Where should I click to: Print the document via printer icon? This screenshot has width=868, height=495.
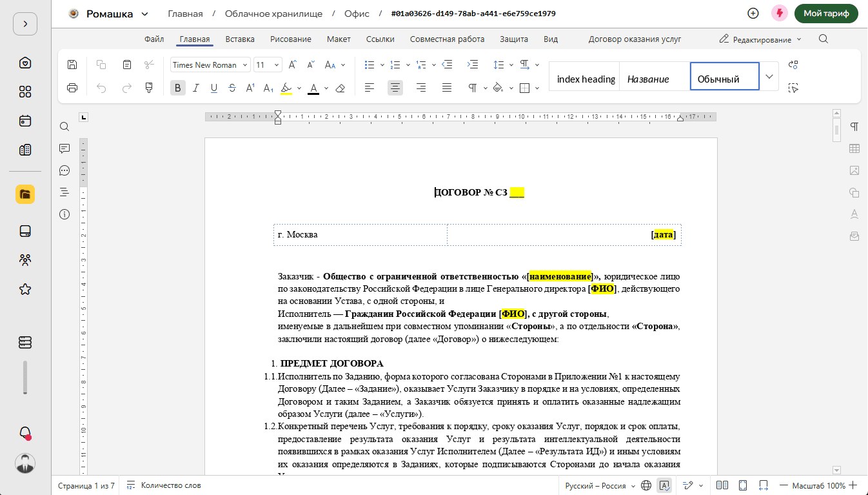pyautogui.click(x=72, y=88)
